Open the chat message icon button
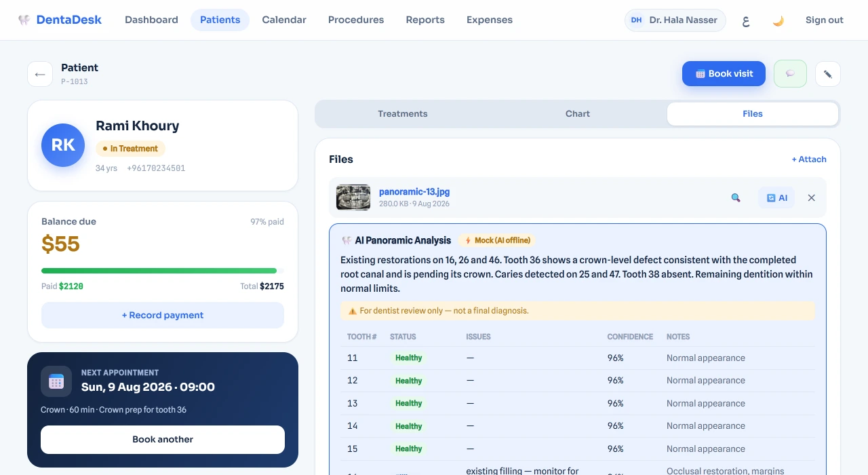This screenshot has width=868, height=475. 790,74
